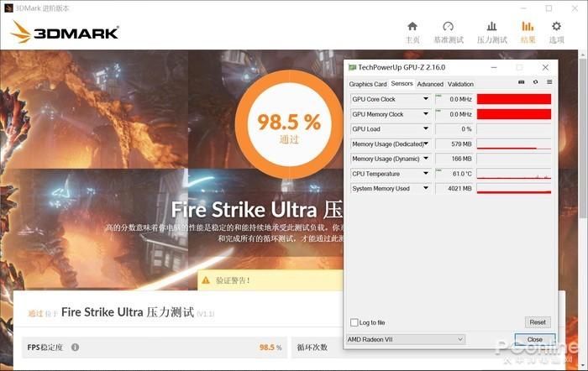Expand GPU Memory Clock sensor dropdown
The image size is (588, 371).
point(426,114)
